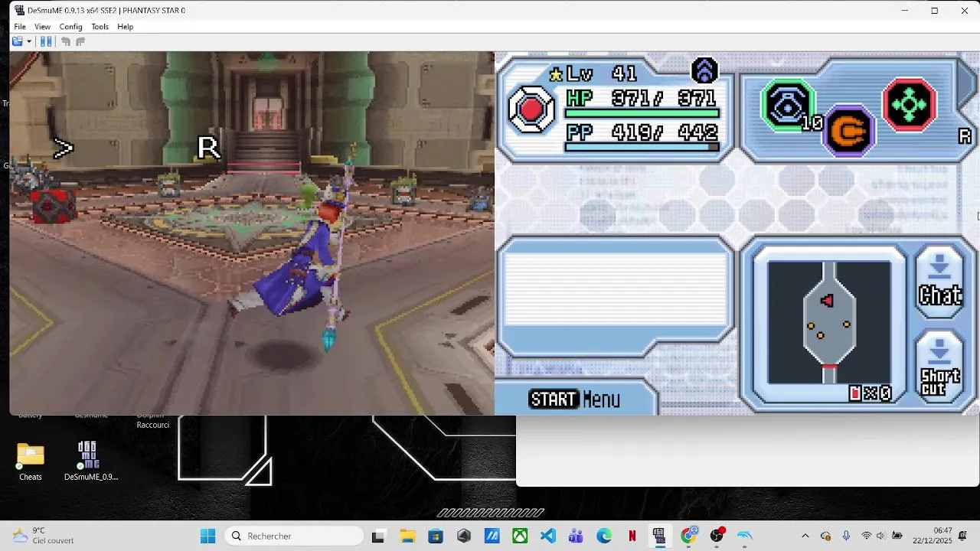The width and height of the screenshot is (980, 551).
Task: Open Microsoft Store from the taskbar
Action: click(435, 536)
